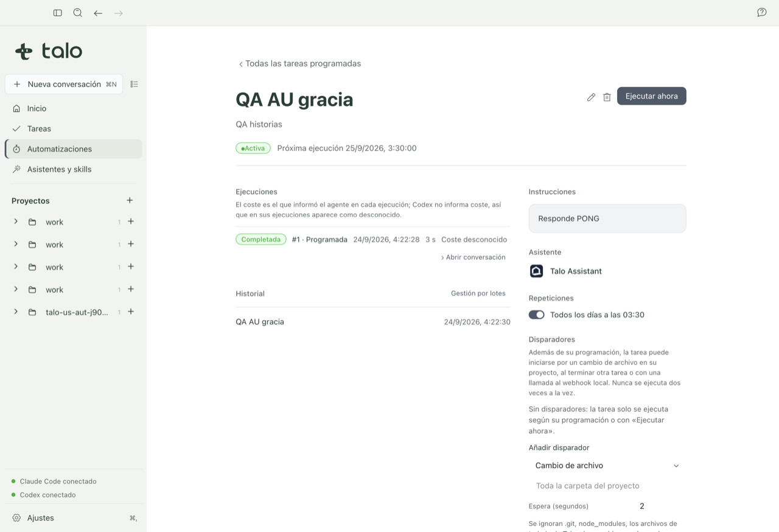
Task: Click 'Claude Code conectado' status
Action: pos(58,481)
